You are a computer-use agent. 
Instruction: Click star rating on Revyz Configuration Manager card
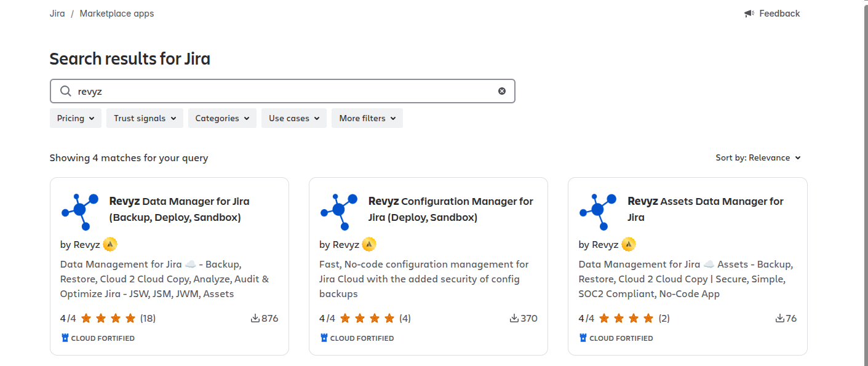367,318
